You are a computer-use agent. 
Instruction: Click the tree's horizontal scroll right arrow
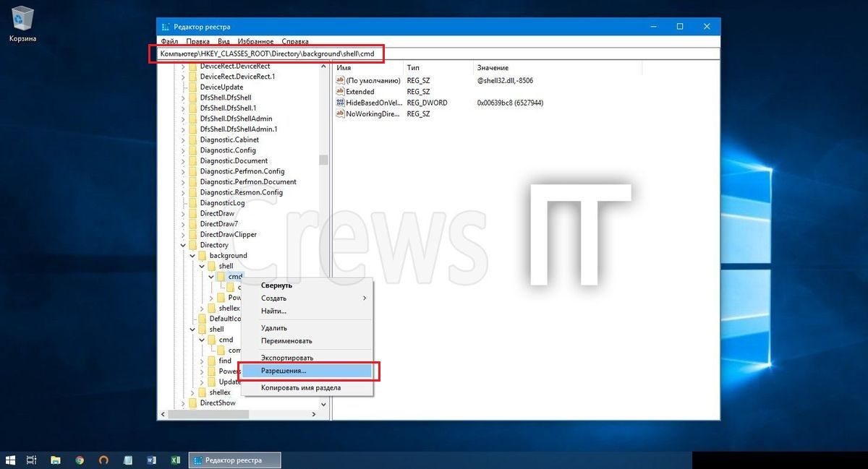pos(313,414)
